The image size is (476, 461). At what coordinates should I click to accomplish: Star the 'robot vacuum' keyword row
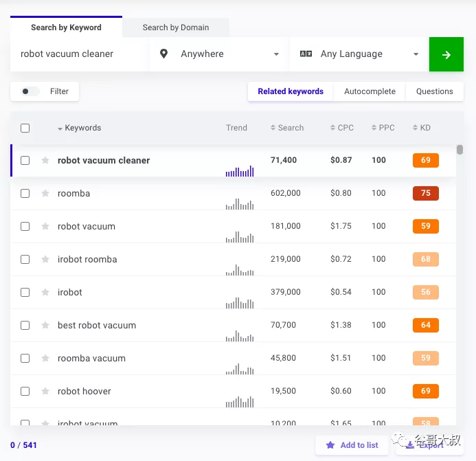(x=45, y=226)
